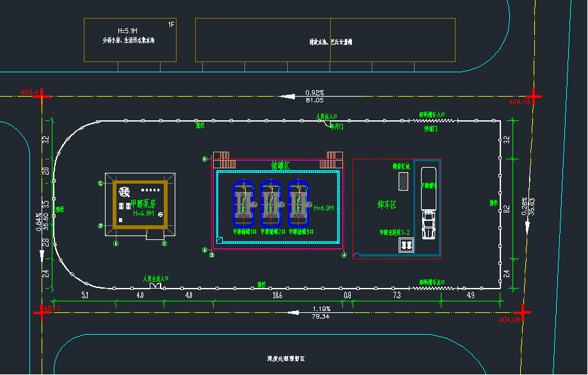The height and width of the screenshot is (375, 588).
Task: Select grid axis bubble C beside pump house
Action: (100, 183)
